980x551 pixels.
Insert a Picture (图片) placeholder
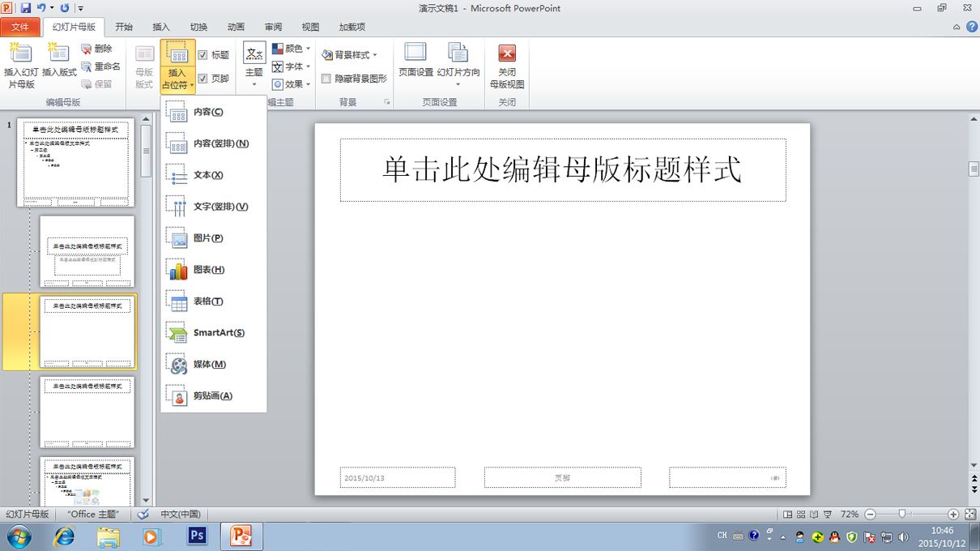tap(214, 238)
